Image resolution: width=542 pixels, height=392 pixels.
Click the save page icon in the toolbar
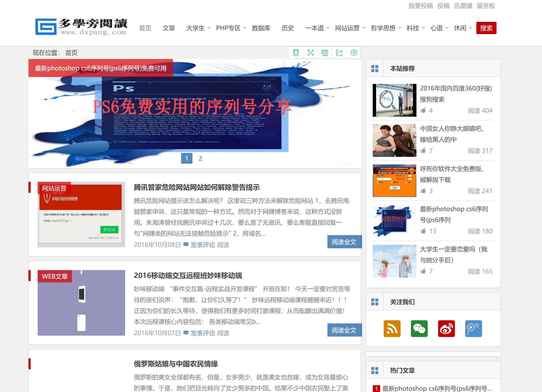[x=325, y=52]
